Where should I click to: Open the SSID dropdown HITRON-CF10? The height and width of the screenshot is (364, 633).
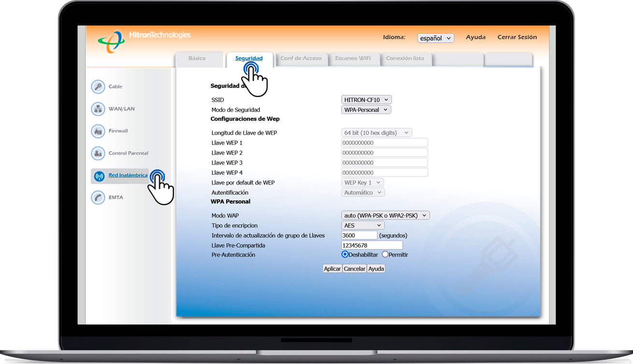tap(366, 99)
